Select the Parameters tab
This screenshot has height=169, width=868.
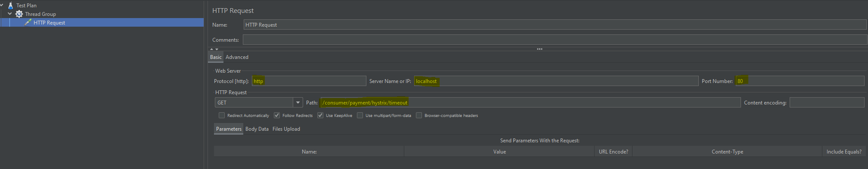(229, 129)
